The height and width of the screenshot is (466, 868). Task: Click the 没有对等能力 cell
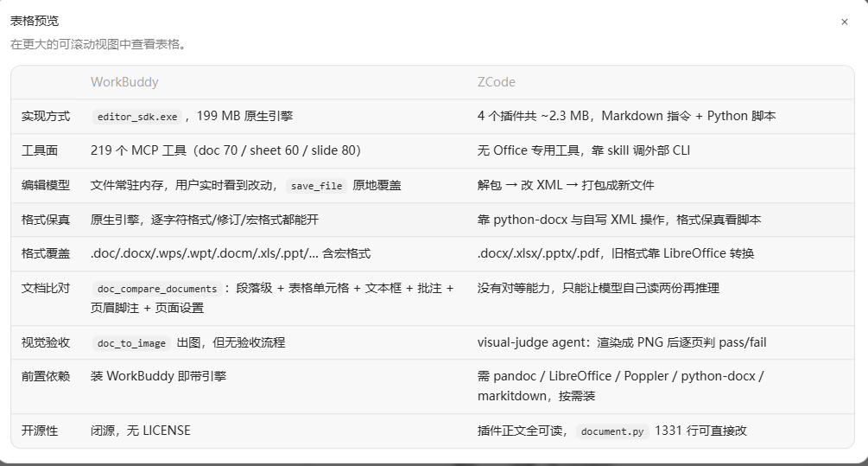[x=599, y=288]
